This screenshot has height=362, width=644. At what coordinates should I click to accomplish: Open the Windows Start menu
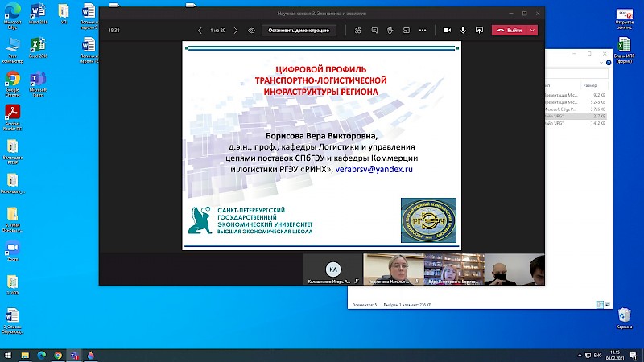pos(8,354)
